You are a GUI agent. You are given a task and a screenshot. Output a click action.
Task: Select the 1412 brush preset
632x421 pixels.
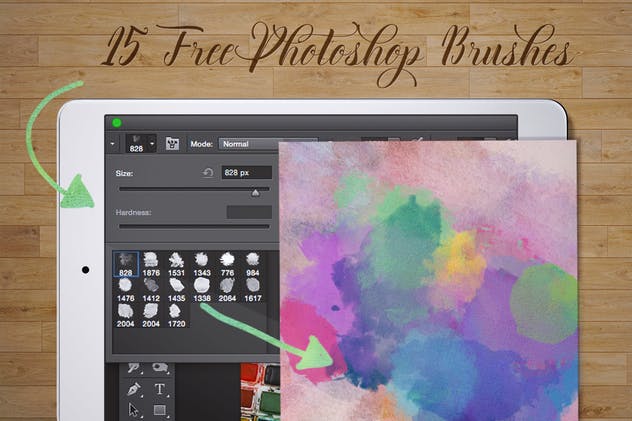(x=151, y=290)
